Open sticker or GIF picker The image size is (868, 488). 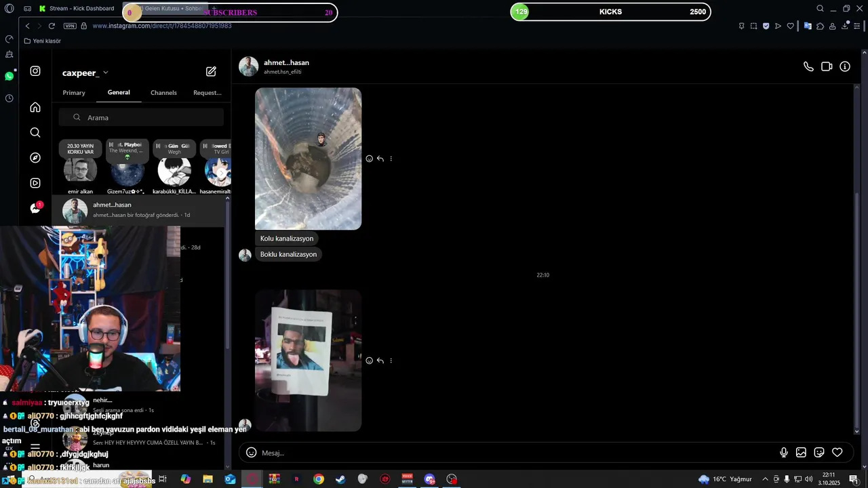point(819,453)
